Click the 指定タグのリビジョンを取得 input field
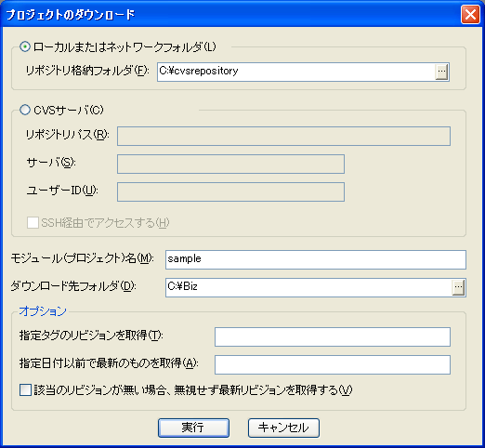Viewport: 485px width, 448px height. click(x=333, y=336)
